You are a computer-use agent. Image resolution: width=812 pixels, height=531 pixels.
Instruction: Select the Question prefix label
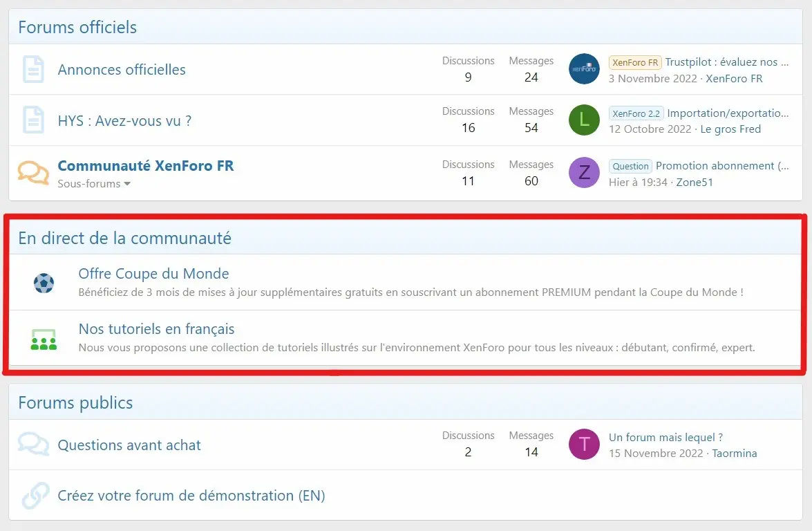(630, 166)
